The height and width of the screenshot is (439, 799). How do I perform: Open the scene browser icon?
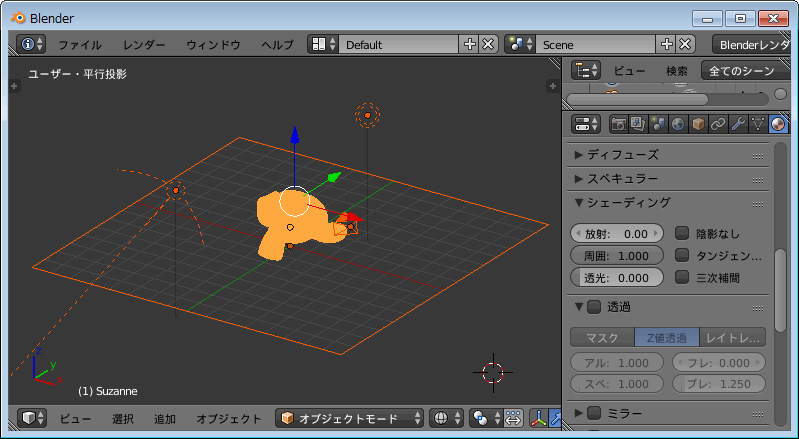click(x=520, y=44)
